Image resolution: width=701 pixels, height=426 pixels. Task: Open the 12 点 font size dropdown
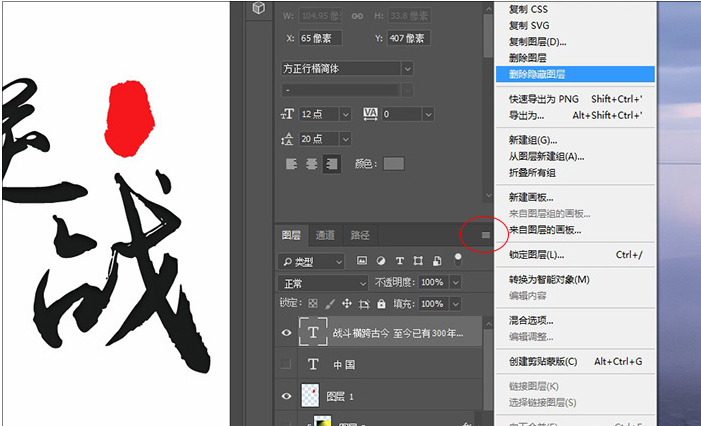pos(345,114)
